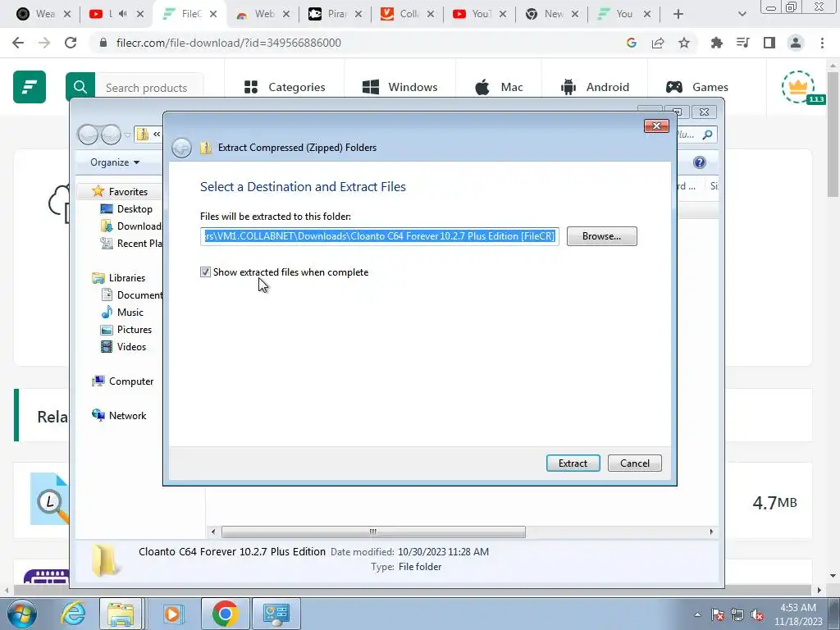The image size is (840, 630).
Task: Click the Action Center flag icon
Action: pyautogui.click(x=717, y=614)
